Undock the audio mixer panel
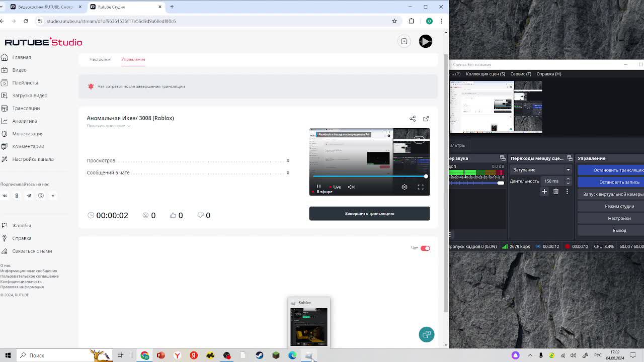 click(x=503, y=158)
